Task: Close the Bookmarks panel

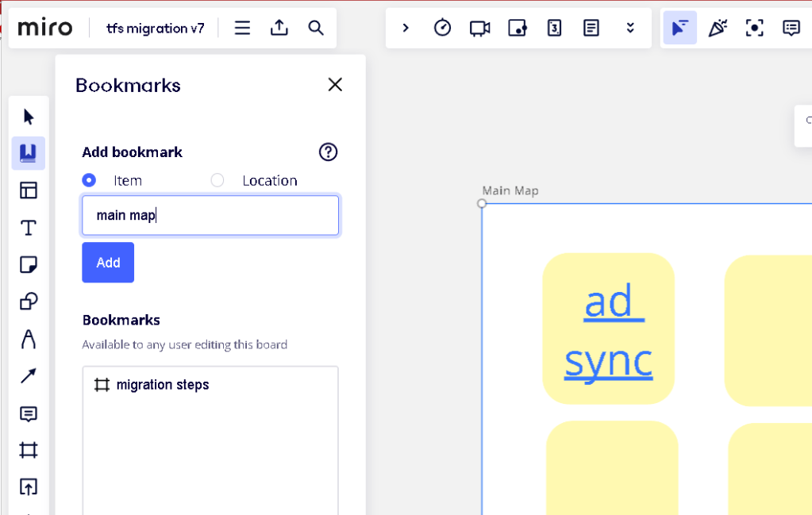Action: coord(335,84)
